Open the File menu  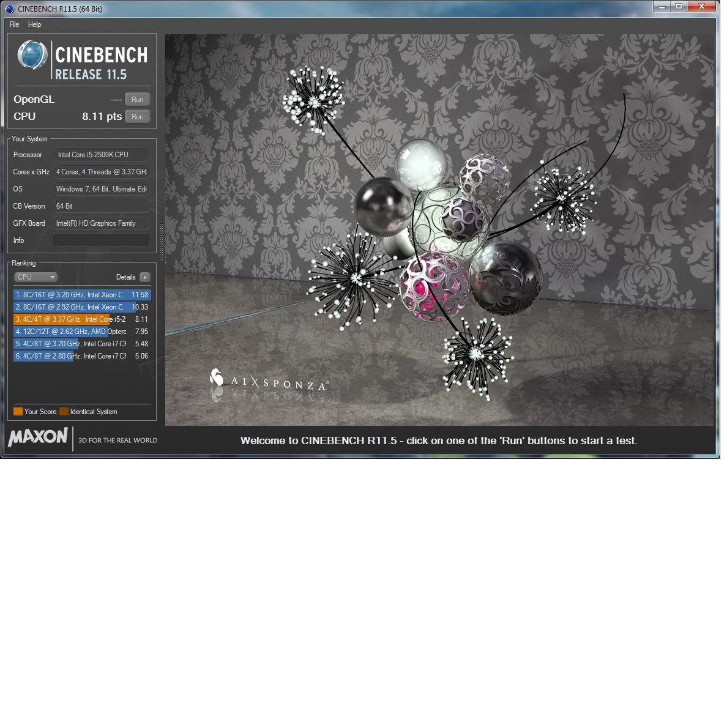(x=15, y=24)
